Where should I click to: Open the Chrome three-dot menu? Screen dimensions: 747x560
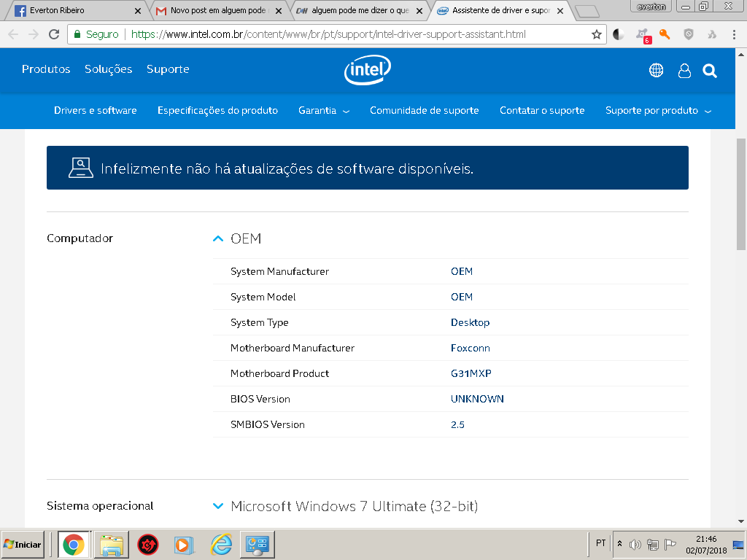734,34
